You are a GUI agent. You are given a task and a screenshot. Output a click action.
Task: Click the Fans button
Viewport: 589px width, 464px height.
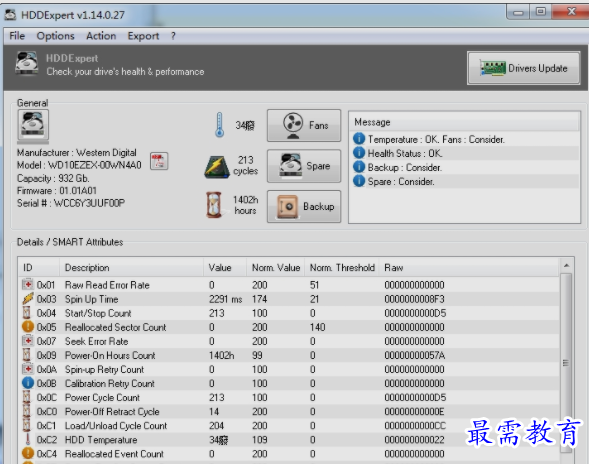click(304, 125)
